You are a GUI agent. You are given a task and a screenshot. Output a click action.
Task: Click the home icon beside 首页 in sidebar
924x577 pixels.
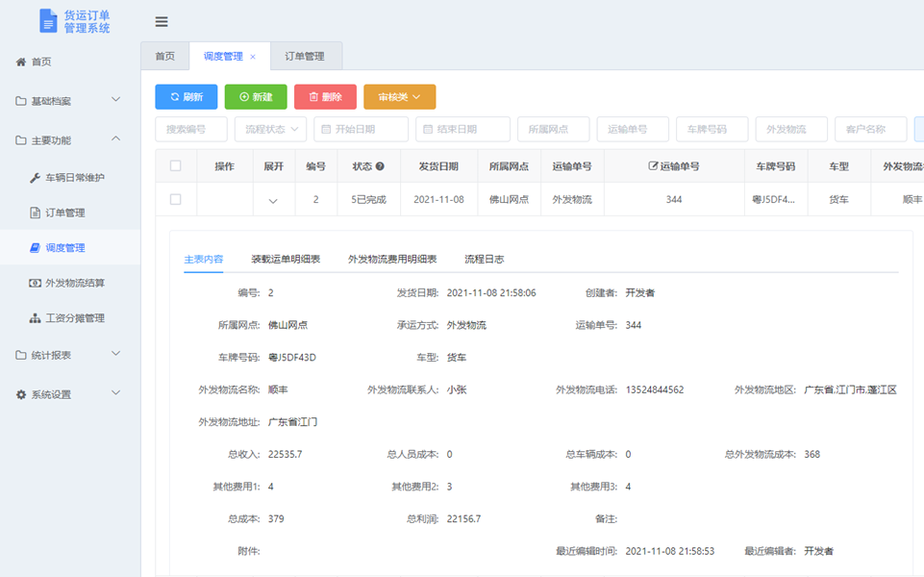tap(20, 62)
